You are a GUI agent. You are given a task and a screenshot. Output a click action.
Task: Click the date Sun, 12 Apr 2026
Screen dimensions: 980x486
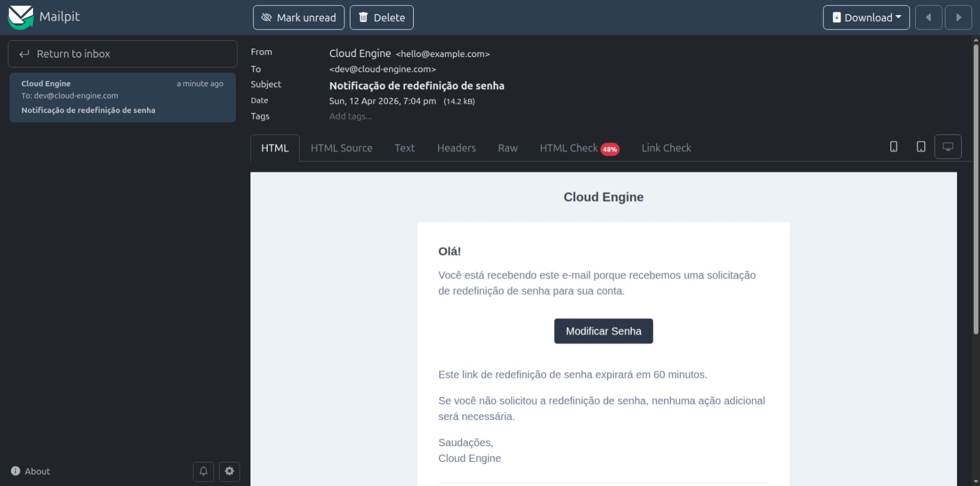(382, 101)
